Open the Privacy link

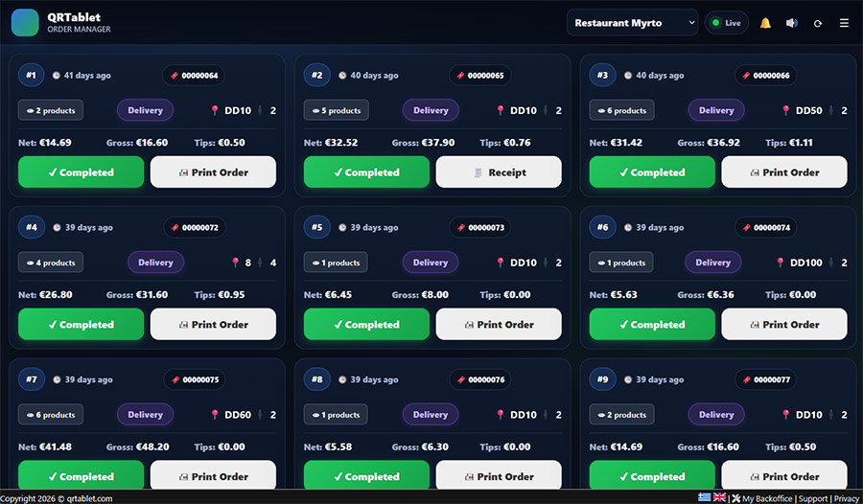[847, 498]
